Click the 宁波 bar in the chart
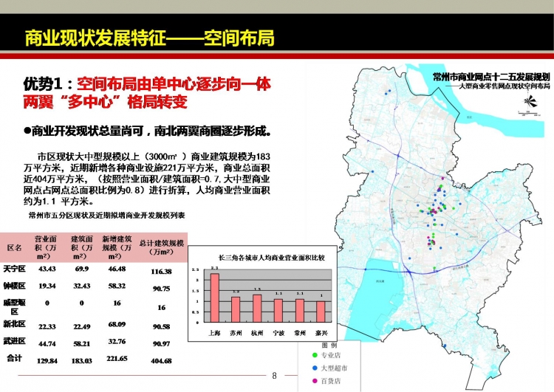The height and width of the screenshot is (392, 554). (x=278, y=310)
